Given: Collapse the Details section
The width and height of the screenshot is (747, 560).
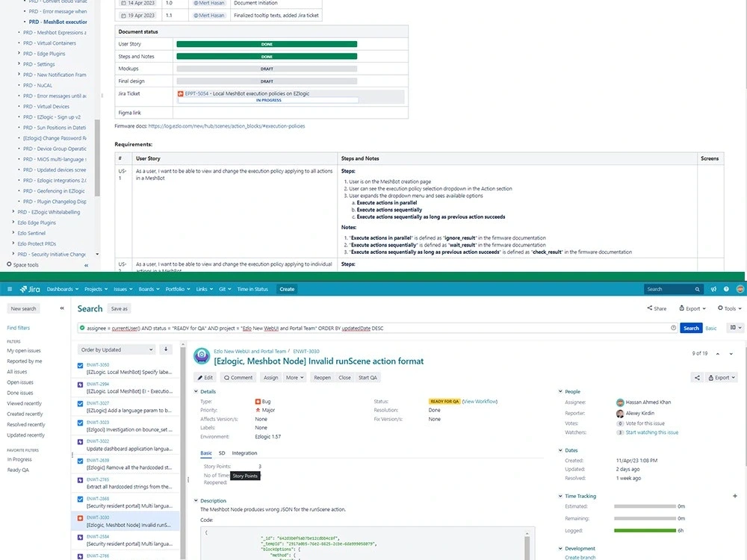Looking at the screenshot, I should (196, 391).
